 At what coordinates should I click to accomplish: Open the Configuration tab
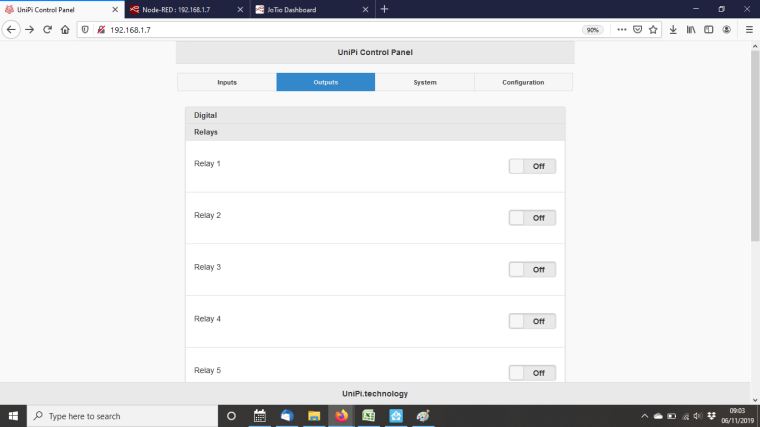pyautogui.click(x=523, y=82)
